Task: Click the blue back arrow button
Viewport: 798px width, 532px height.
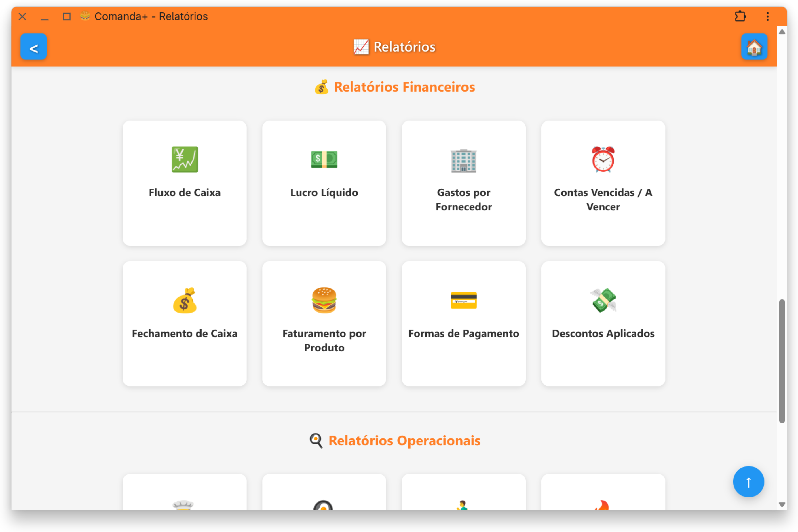Action: (34, 47)
